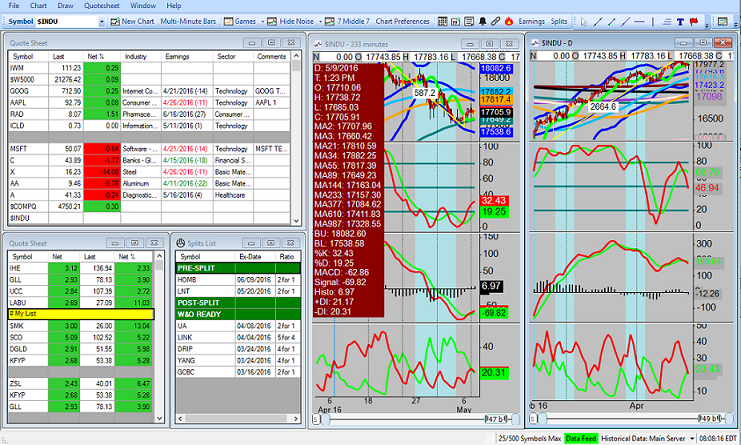741x445 pixels.
Task: Click into the Symbol input field
Action: 67,22
